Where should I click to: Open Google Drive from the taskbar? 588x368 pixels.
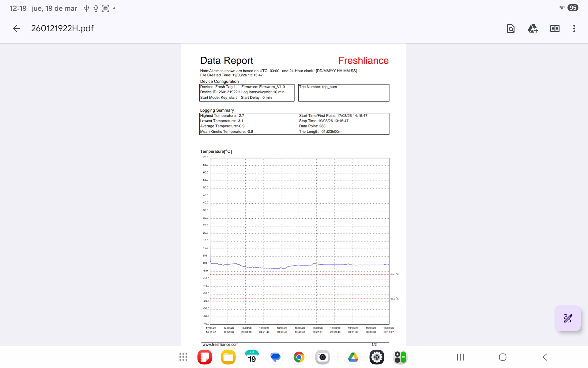pos(353,357)
